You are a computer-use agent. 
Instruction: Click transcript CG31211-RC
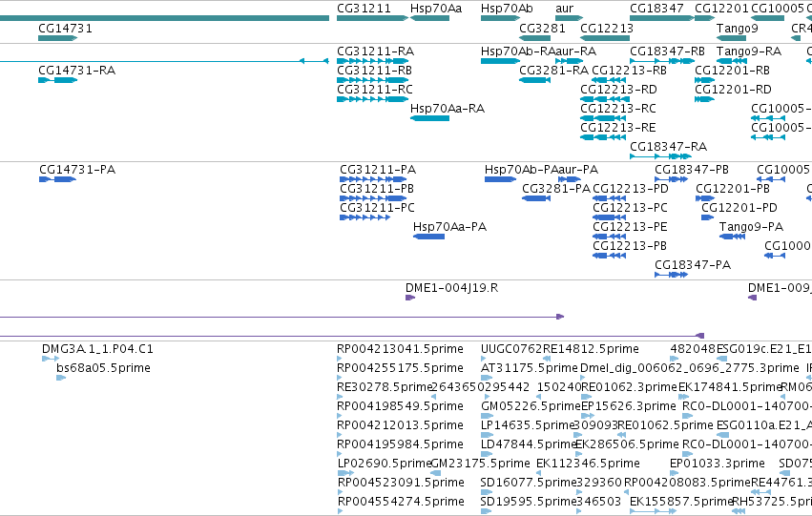(x=372, y=99)
